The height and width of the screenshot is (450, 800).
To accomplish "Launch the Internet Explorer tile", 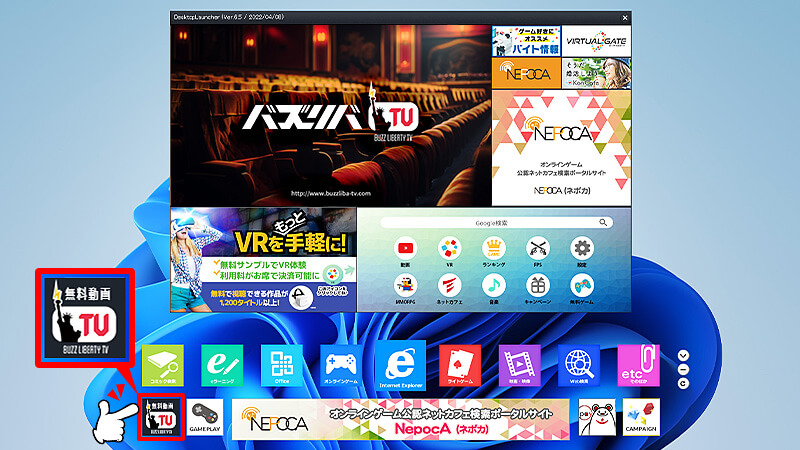I will click(x=401, y=365).
